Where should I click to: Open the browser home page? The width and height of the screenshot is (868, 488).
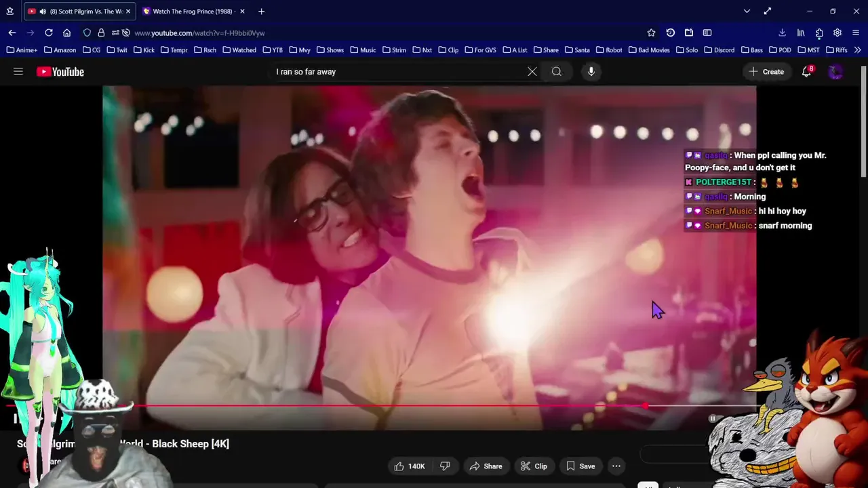point(66,33)
